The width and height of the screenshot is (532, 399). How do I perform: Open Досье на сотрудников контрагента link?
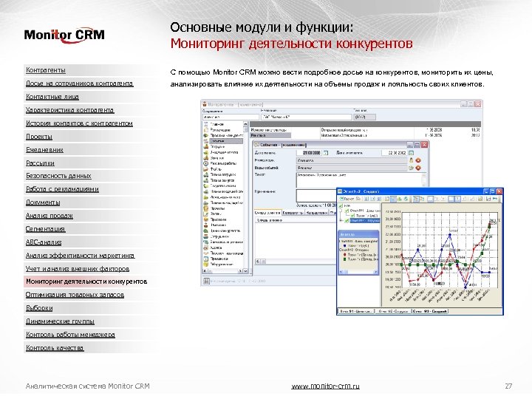coord(79,83)
